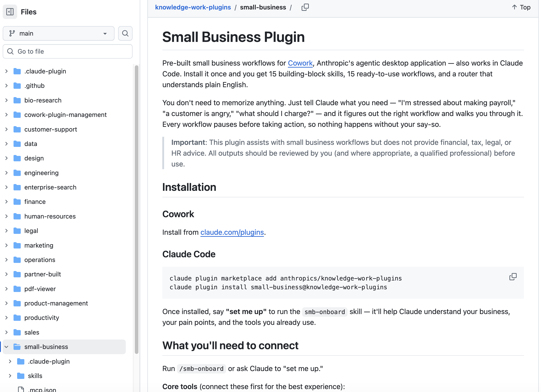Click the Small Business Plugin heading

[x=234, y=37]
